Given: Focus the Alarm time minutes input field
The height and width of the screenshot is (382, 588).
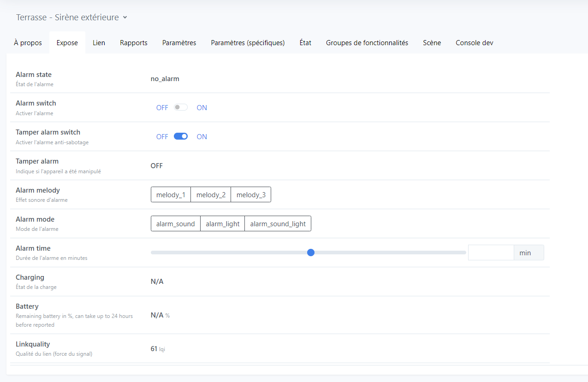Looking at the screenshot, I should pyautogui.click(x=491, y=253).
